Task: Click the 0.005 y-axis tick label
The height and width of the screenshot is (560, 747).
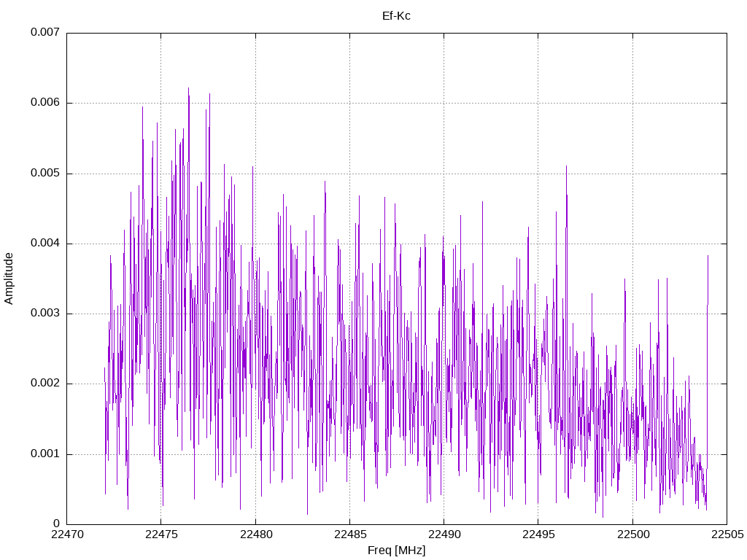Action: pyautogui.click(x=45, y=173)
